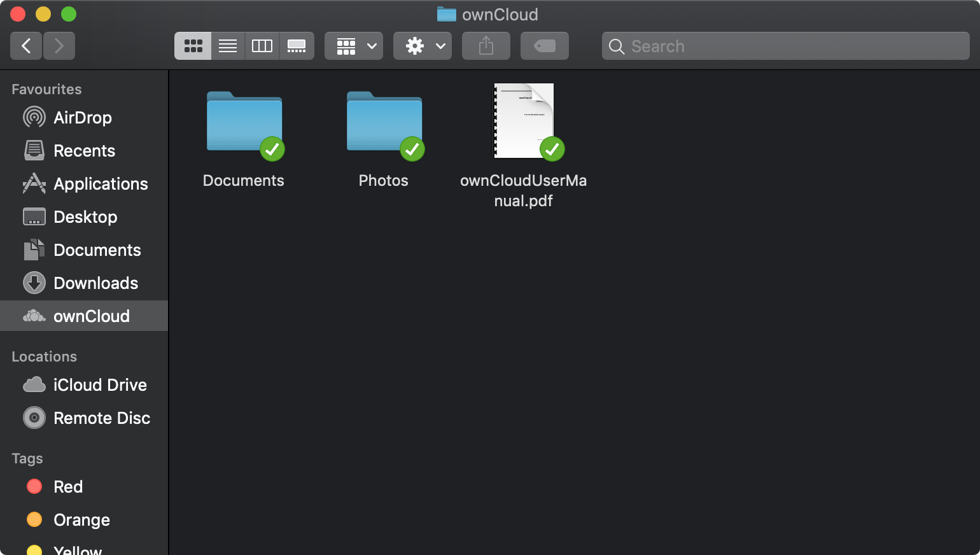Click the Downloads arrow sidebar icon
980x555 pixels.
click(x=34, y=283)
